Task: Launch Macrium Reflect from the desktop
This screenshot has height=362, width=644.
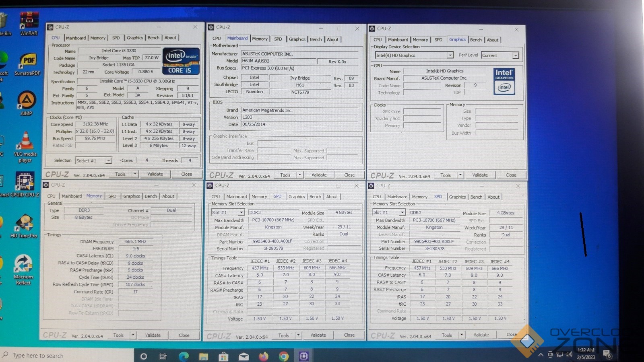Action: (23, 269)
